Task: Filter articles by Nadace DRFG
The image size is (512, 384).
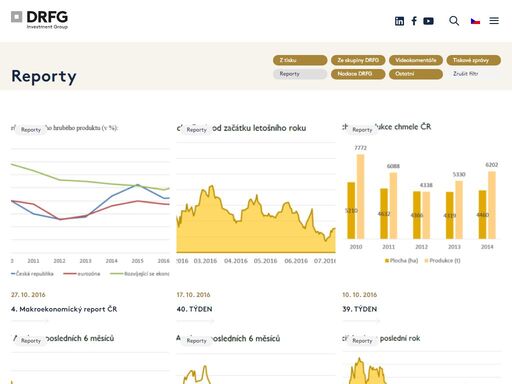Action: click(x=358, y=74)
